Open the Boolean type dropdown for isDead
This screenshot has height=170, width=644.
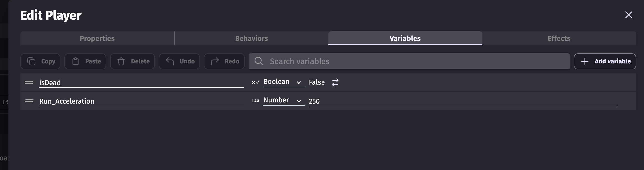coord(284,82)
